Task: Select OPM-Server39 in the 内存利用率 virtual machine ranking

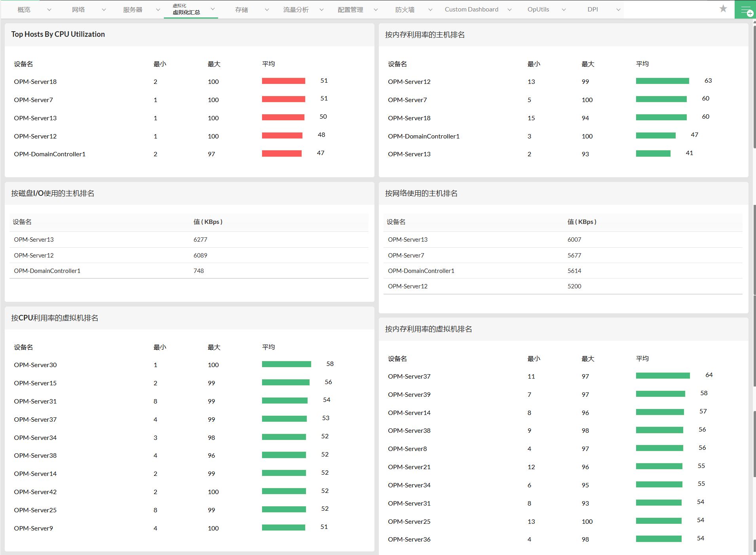Action: 409,395
